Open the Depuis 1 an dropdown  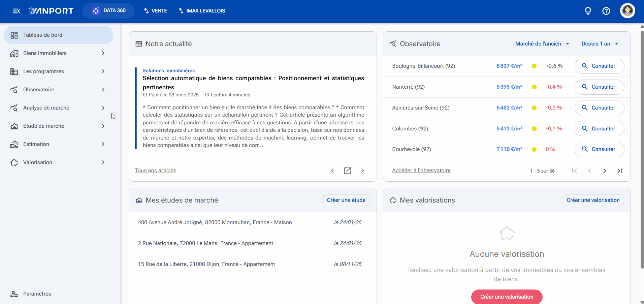(x=600, y=44)
